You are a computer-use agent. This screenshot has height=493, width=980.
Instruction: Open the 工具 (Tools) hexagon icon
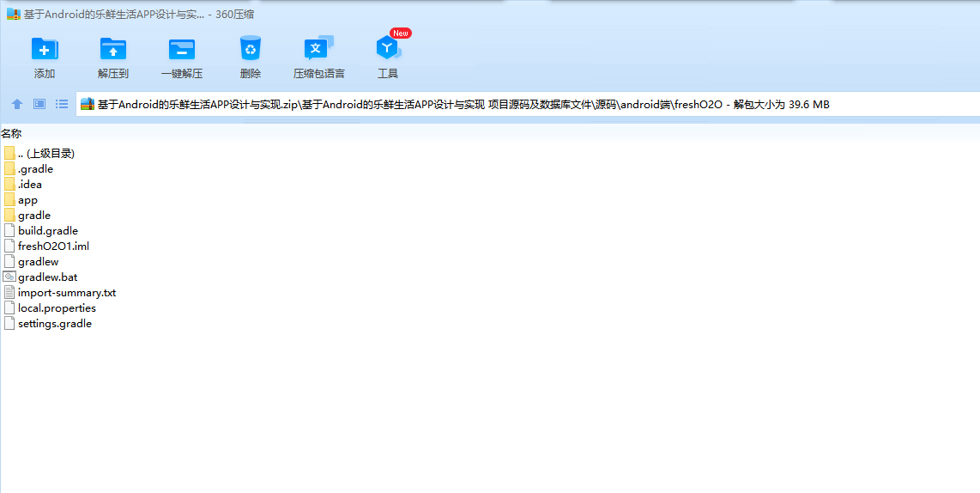click(388, 48)
